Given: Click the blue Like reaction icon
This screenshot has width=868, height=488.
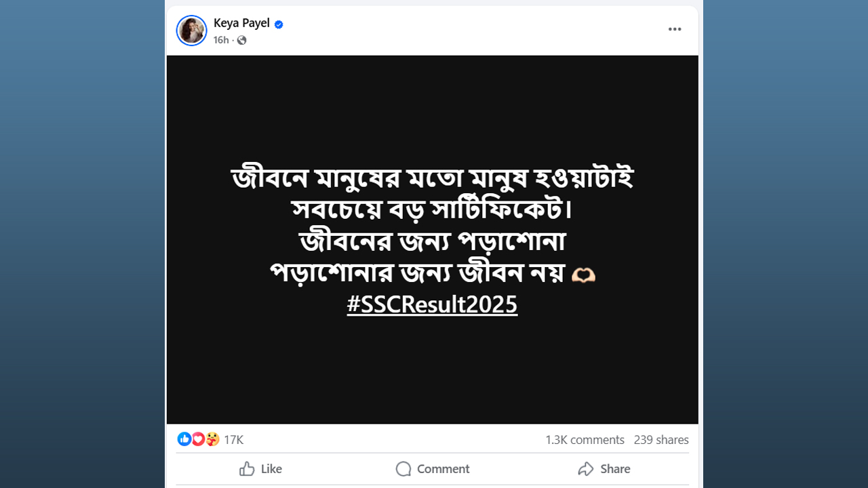Looking at the screenshot, I should [x=184, y=439].
